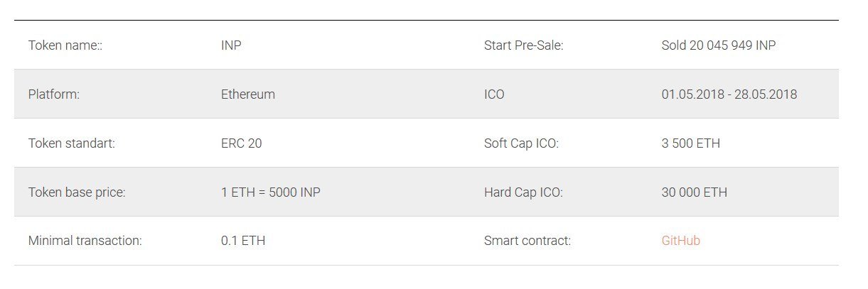Select the ICO dates 01.05.2018 - 28.05.2018
This screenshot has width=868, height=289.
pos(729,94)
